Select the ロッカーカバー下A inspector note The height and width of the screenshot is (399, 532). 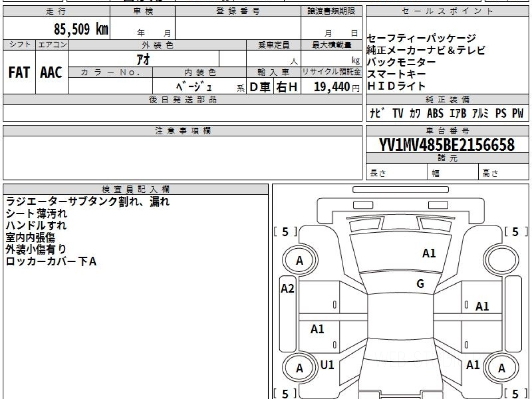(x=51, y=262)
